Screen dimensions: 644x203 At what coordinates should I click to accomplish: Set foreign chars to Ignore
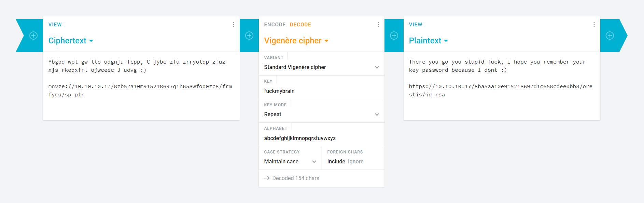tap(355, 162)
